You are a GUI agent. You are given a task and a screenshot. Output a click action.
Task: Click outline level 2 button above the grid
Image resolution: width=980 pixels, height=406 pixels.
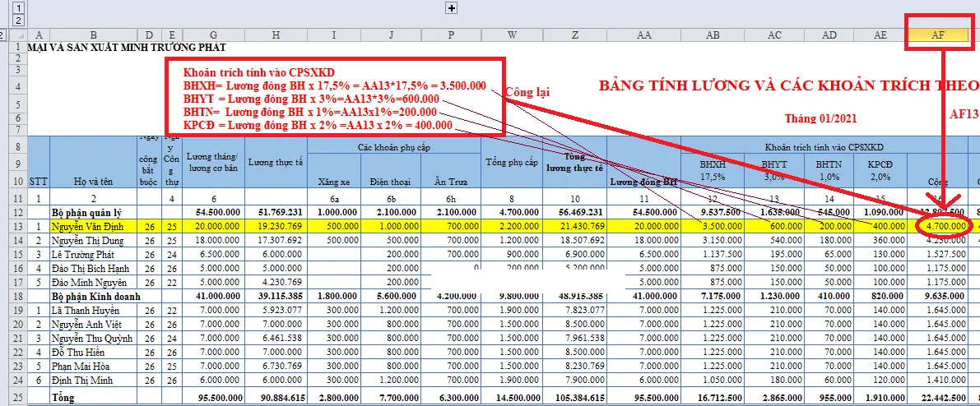19,21
